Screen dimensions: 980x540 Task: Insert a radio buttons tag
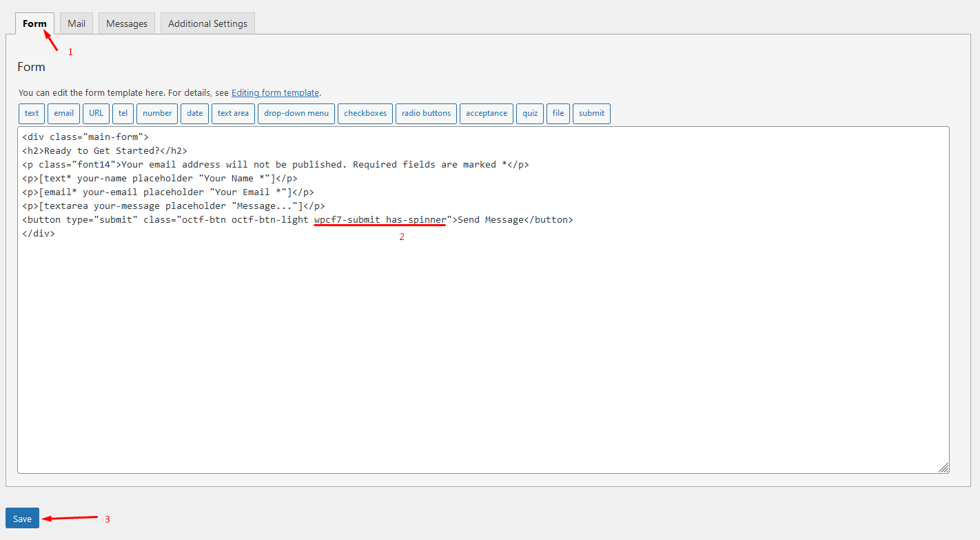[x=426, y=113]
